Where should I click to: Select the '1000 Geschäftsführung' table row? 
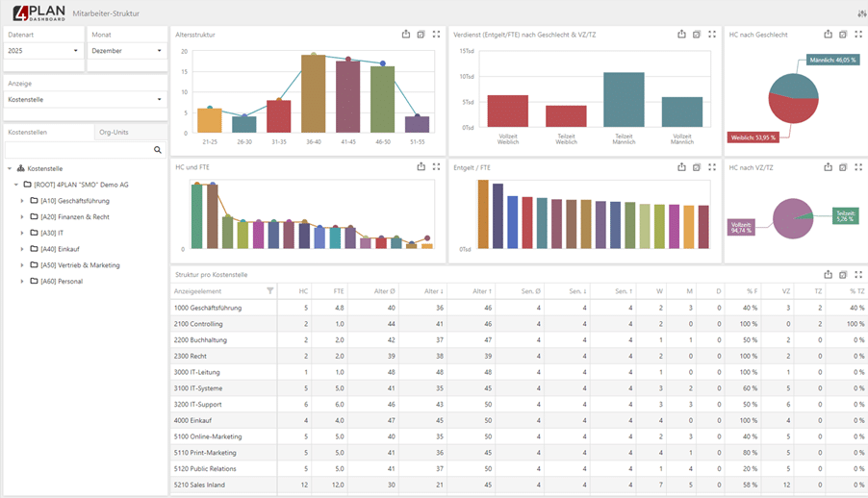click(x=519, y=308)
